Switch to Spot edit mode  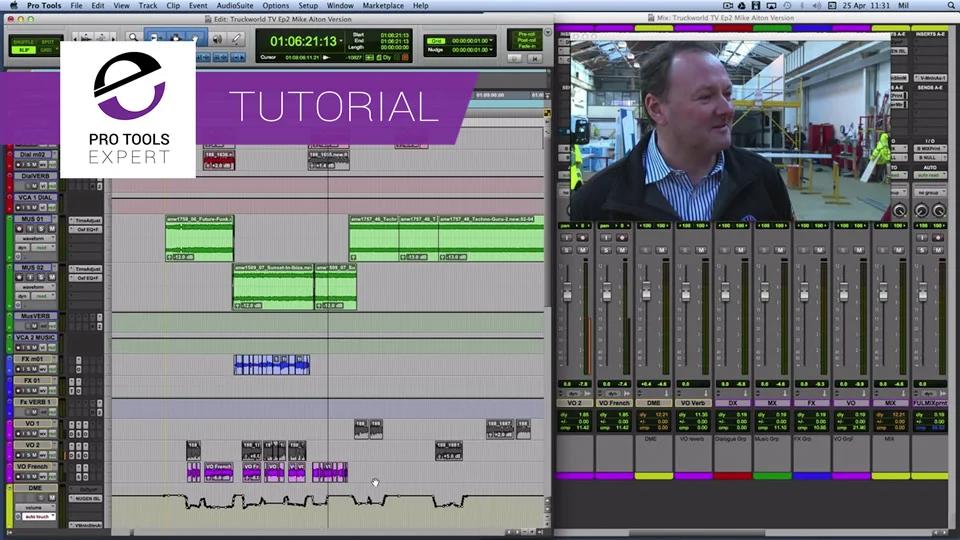coord(47,42)
